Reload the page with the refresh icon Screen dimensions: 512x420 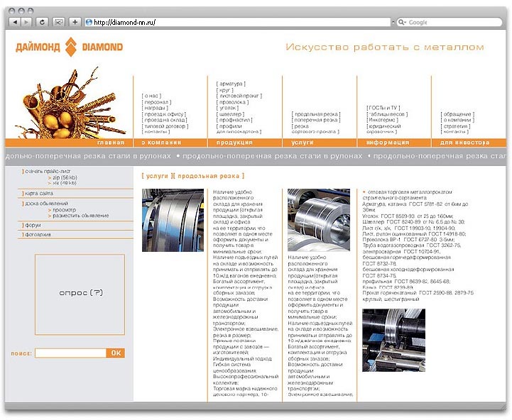pyautogui.click(x=42, y=22)
